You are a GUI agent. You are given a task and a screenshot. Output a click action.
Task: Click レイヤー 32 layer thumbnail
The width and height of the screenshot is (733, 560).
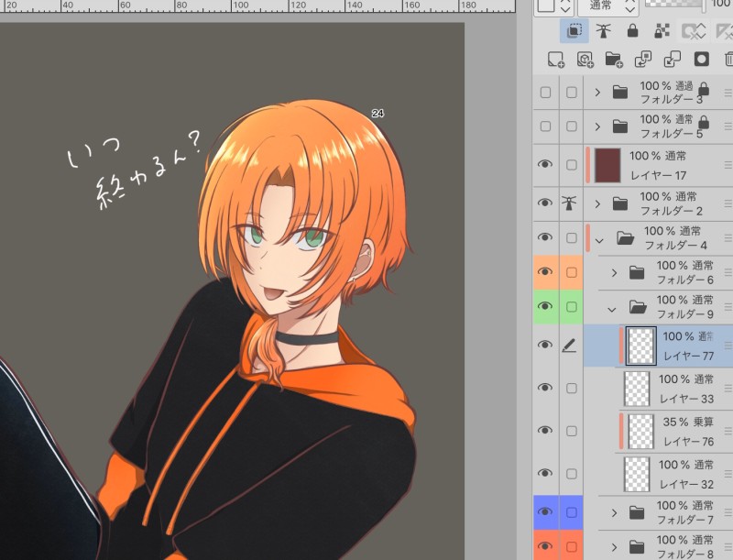(x=637, y=474)
